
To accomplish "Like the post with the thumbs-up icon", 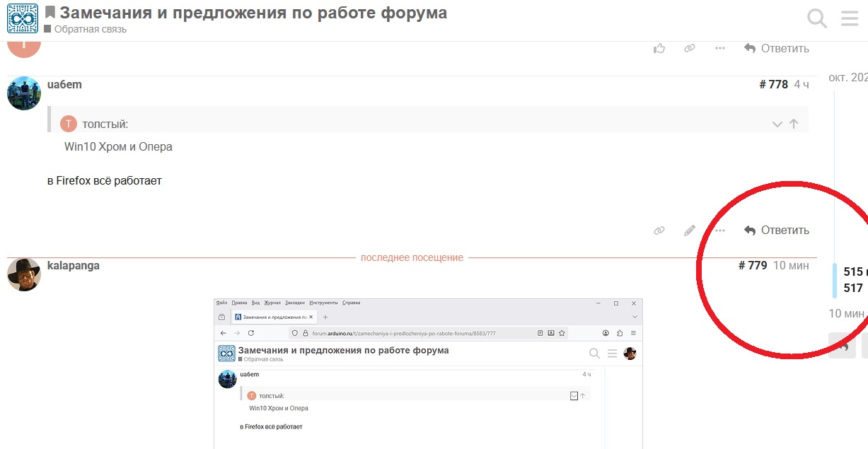I will click(659, 48).
